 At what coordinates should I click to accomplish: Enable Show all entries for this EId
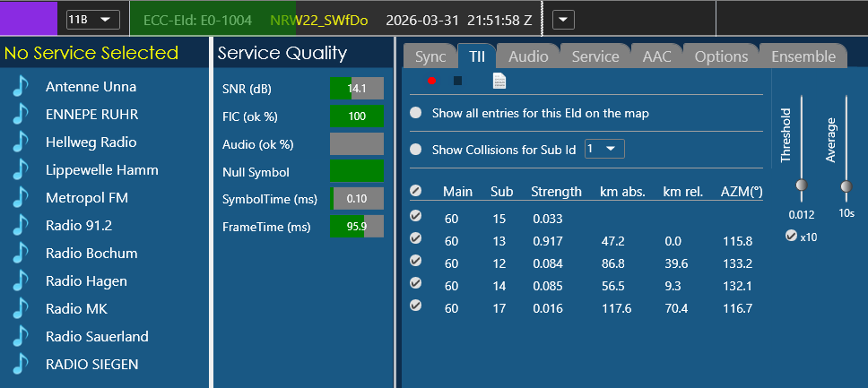[x=416, y=114]
